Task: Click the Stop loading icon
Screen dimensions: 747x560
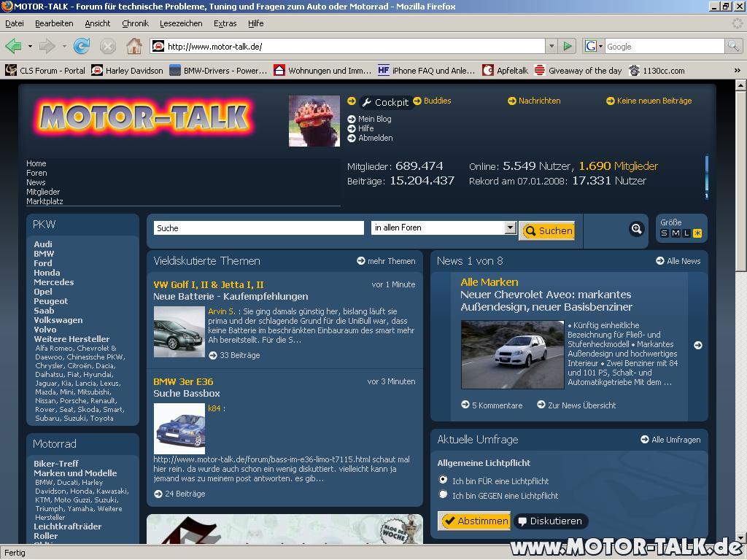Action: (108, 46)
